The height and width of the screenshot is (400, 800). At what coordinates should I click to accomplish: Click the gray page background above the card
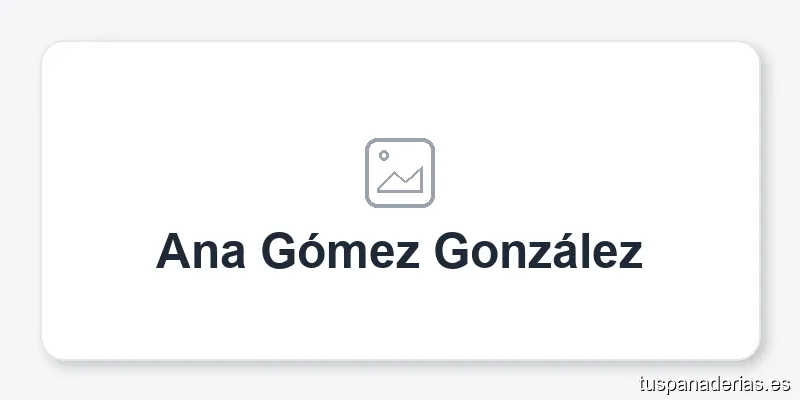pos(400,18)
